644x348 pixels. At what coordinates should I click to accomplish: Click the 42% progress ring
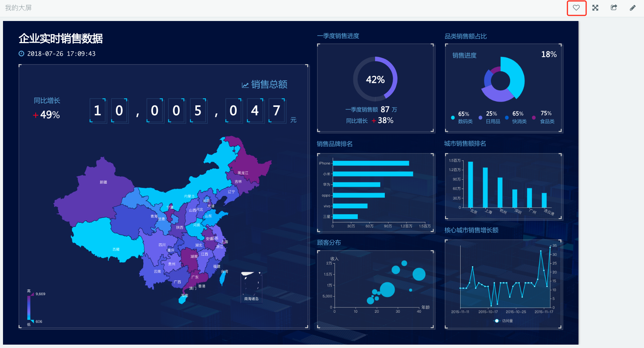coord(375,79)
